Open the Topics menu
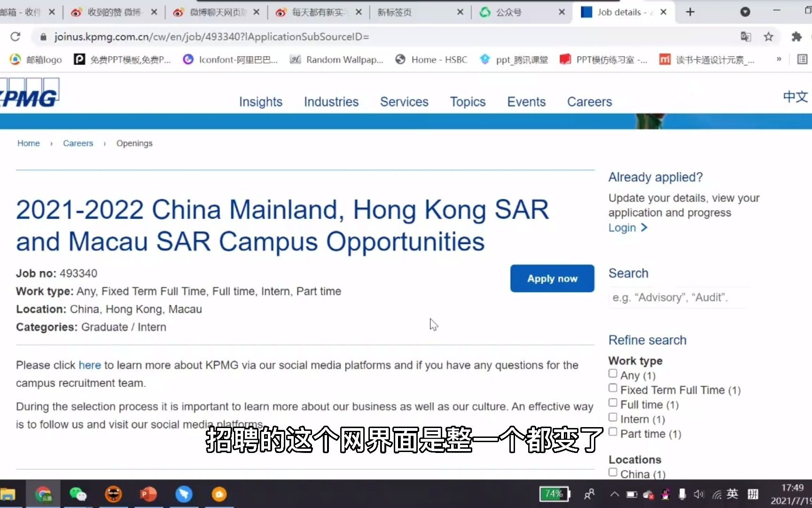The height and width of the screenshot is (508, 812). (x=468, y=102)
